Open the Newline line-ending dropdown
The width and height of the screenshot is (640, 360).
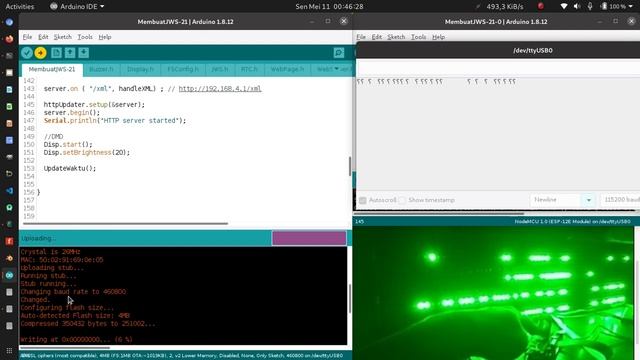tap(563, 200)
